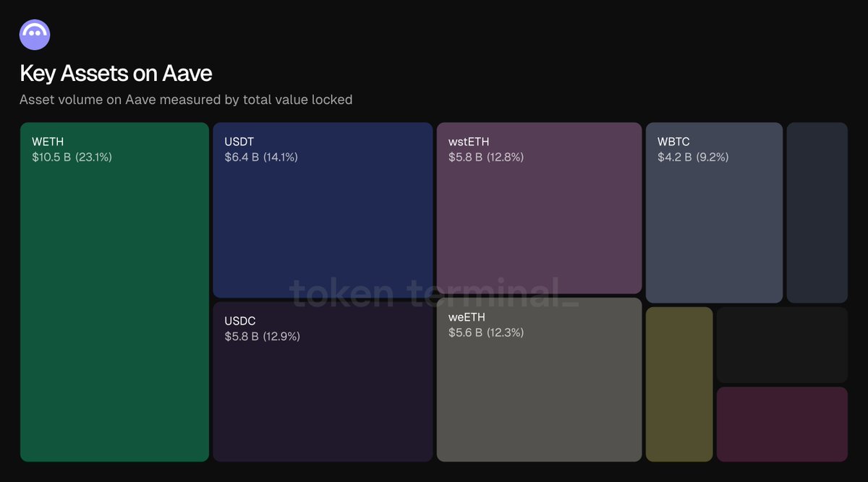Click the '$6.4 B (14.1%)' value
Viewport: 868px width, 482px height.
click(x=261, y=157)
